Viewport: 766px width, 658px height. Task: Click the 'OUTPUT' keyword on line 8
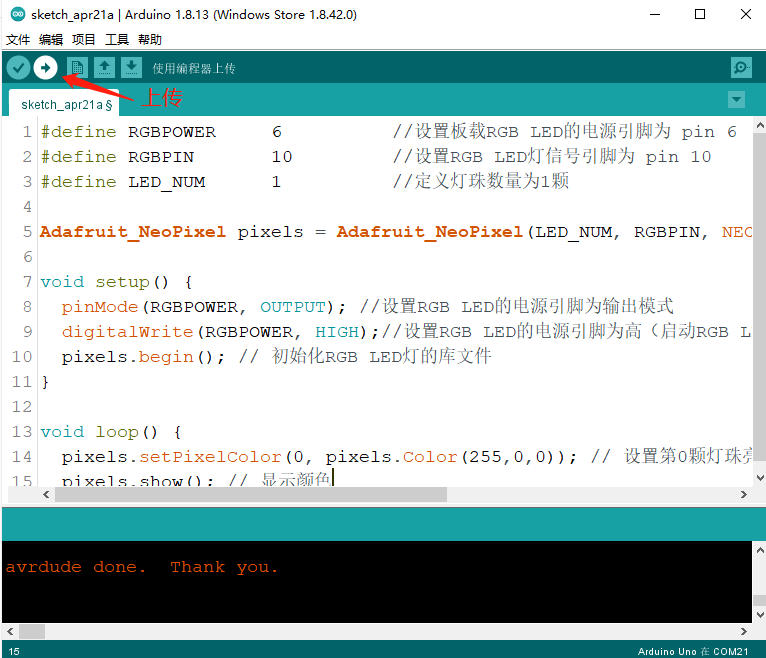pyautogui.click(x=293, y=307)
